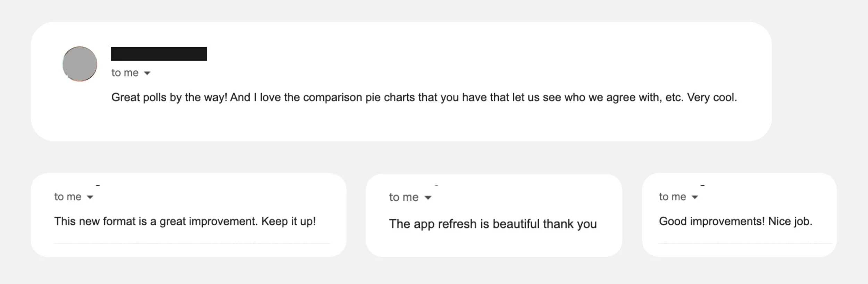The width and height of the screenshot is (868, 284).
Task: Click "to me" text in the pie charts email
Action: tap(125, 73)
